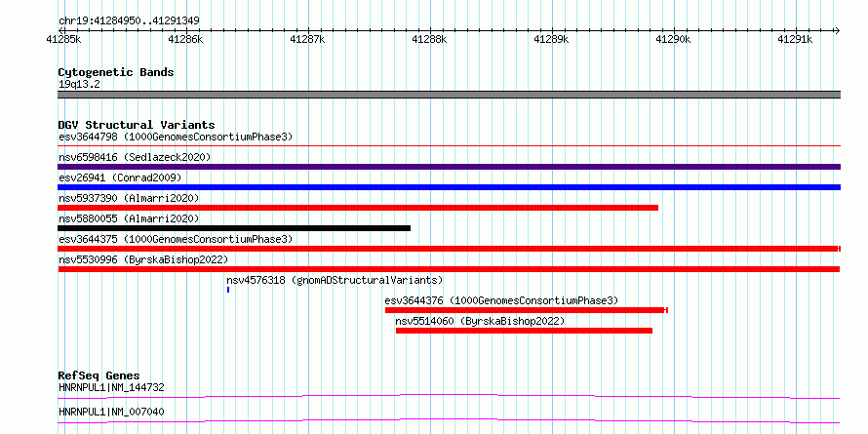This screenshot has height=434, width=868.
Task: Open variant label esv26941 (Conrad2009)
Action: [x=120, y=178]
